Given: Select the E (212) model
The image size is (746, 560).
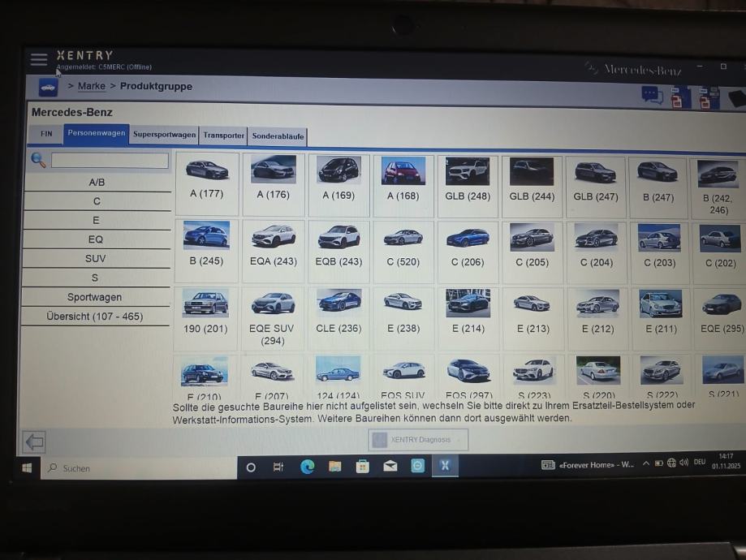Looking at the screenshot, I should (597, 319).
